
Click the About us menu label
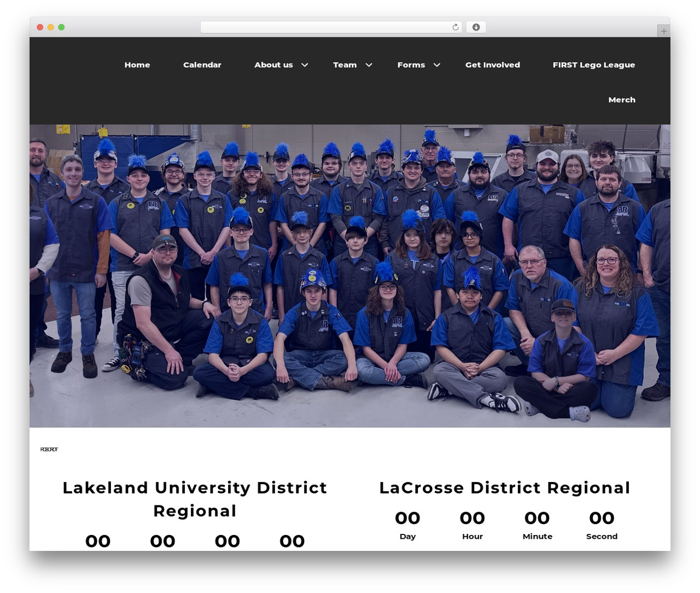273,65
